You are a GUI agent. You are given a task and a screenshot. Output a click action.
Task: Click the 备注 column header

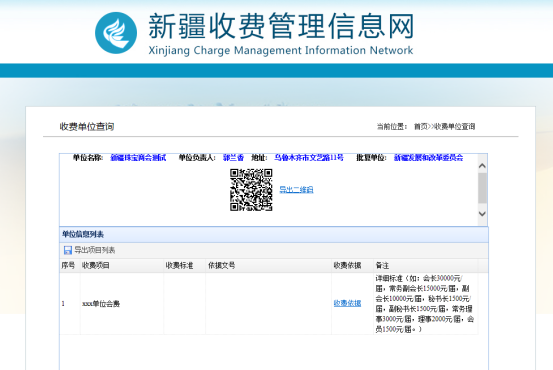pos(426,266)
